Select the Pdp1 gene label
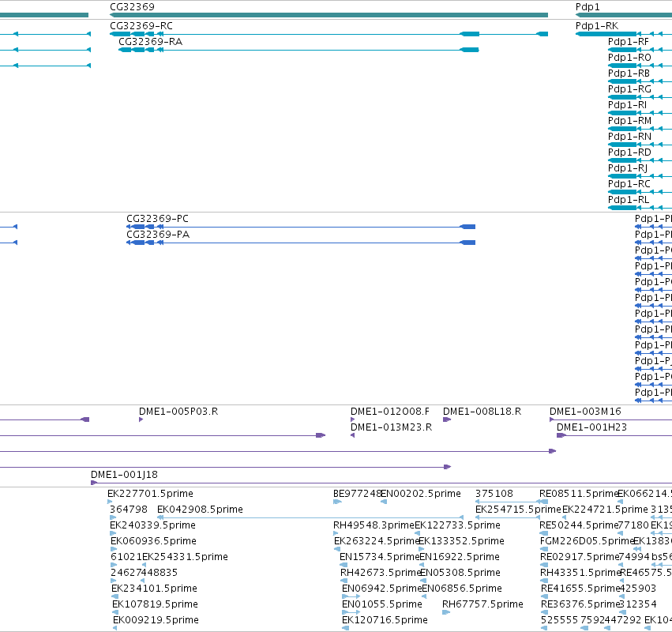Viewport: 672px width, 632px height. [588, 7]
